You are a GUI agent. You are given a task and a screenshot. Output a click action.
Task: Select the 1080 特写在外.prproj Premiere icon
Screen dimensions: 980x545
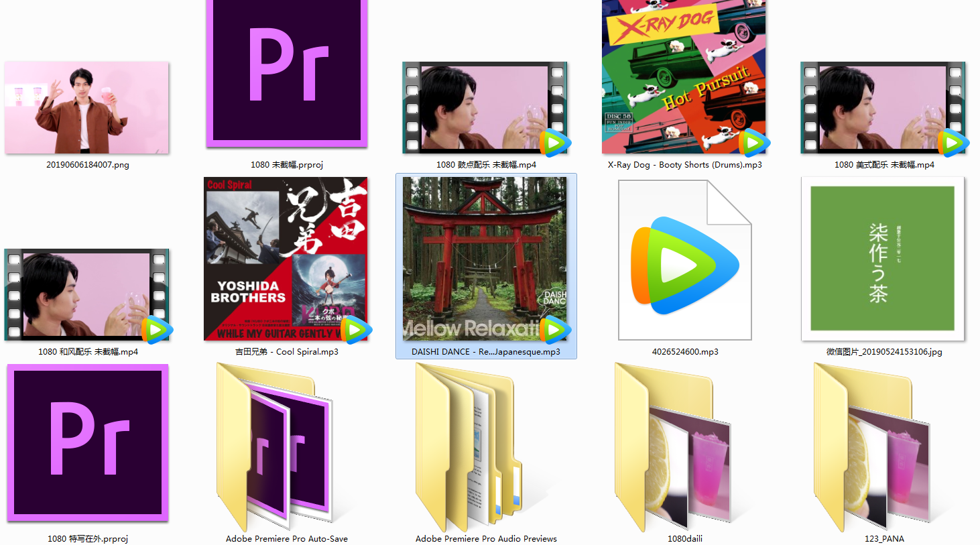(88, 443)
